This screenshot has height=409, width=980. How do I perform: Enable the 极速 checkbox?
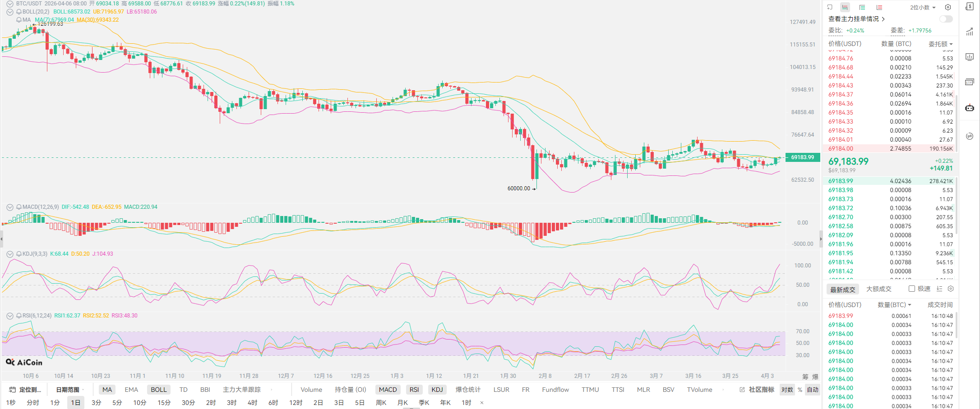click(x=912, y=289)
